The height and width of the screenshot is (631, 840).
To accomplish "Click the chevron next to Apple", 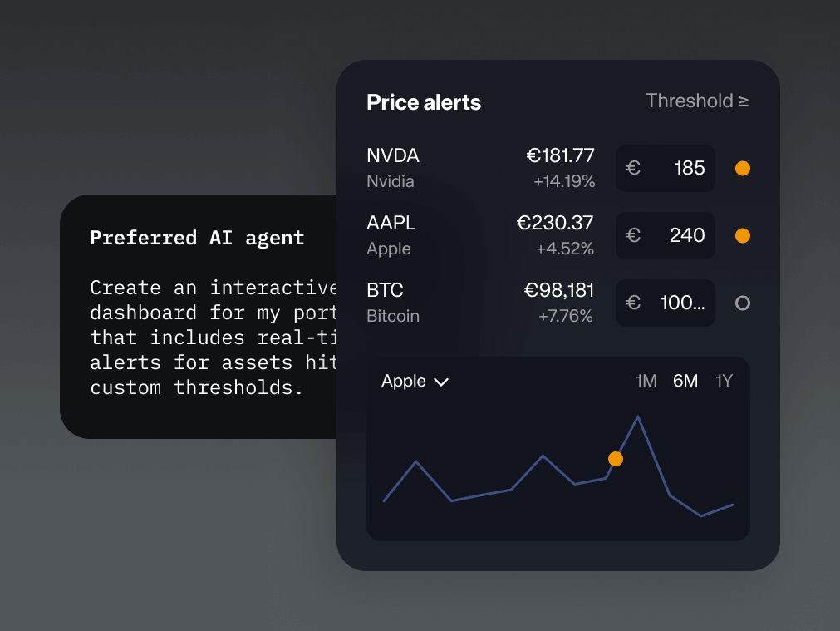I will pos(441,382).
